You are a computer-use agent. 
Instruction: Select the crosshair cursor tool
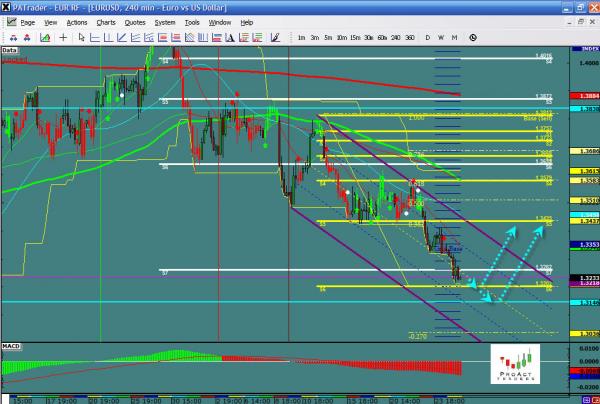click(65, 37)
